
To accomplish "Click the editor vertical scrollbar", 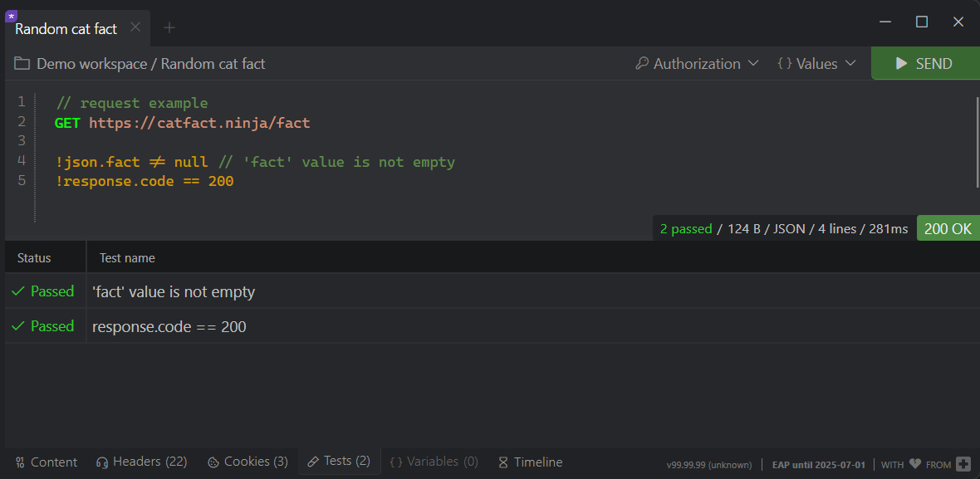I will click(x=977, y=142).
